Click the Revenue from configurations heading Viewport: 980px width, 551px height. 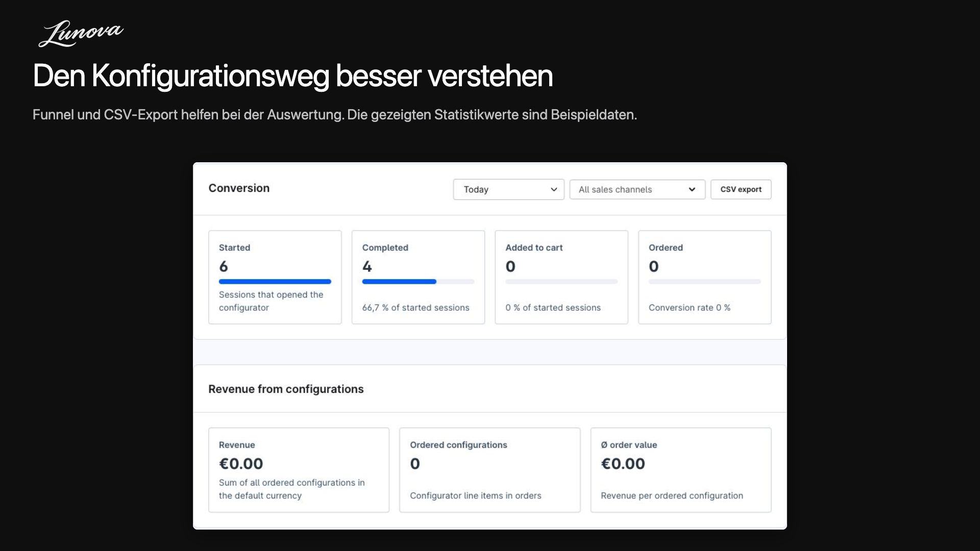pyautogui.click(x=286, y=389)
